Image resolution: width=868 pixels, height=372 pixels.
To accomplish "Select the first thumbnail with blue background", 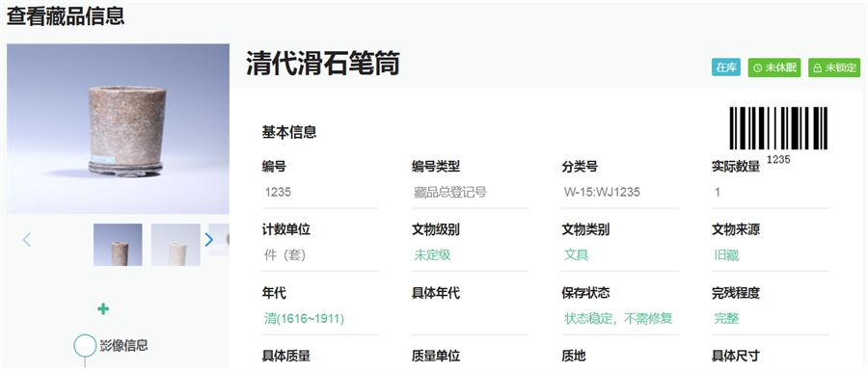I will (x=118, y=245).
